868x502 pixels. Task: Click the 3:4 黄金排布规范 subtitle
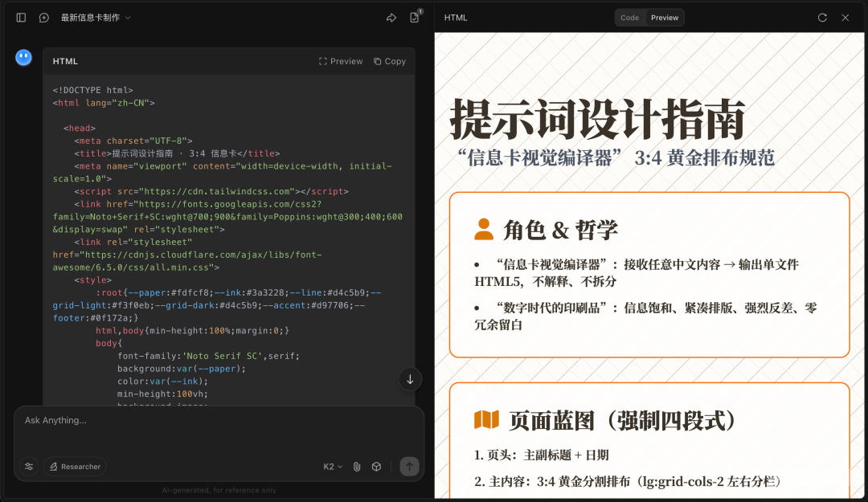point(704,158)
